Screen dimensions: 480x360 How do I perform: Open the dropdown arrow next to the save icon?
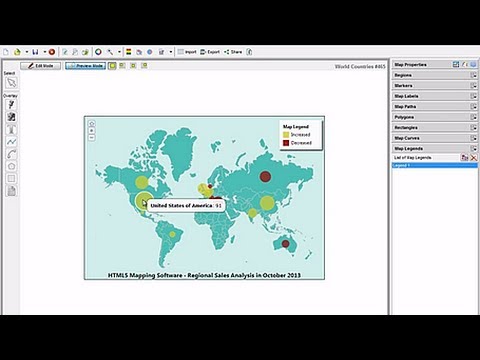tap(44, 52)
